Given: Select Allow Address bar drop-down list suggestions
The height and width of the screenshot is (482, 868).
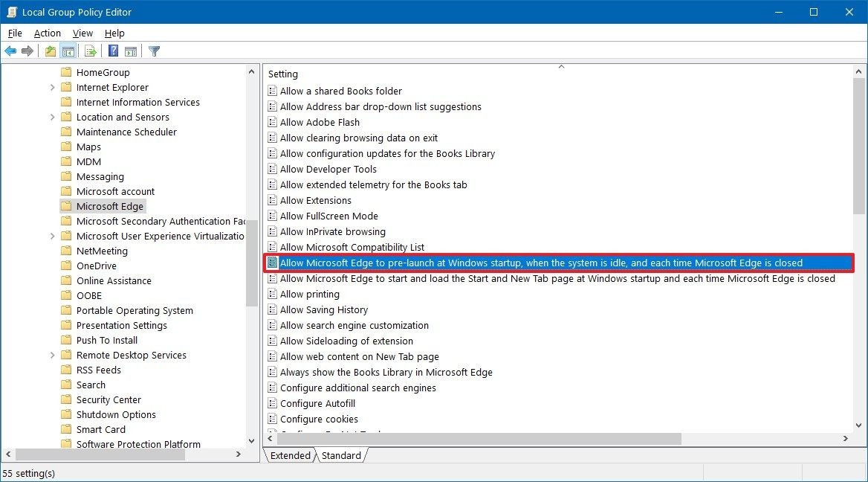Looking at the screenshot, I should 380,106.
